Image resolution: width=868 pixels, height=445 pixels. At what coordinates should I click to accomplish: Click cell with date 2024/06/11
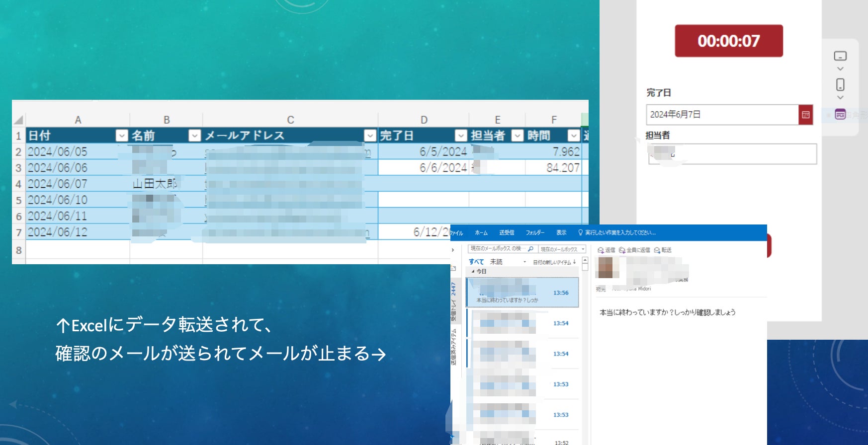[78, 216]
